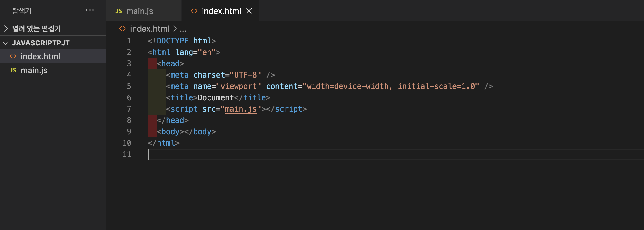Open the explorer more actions ellipsis
The image size is (644, 230).
[90, 10]
